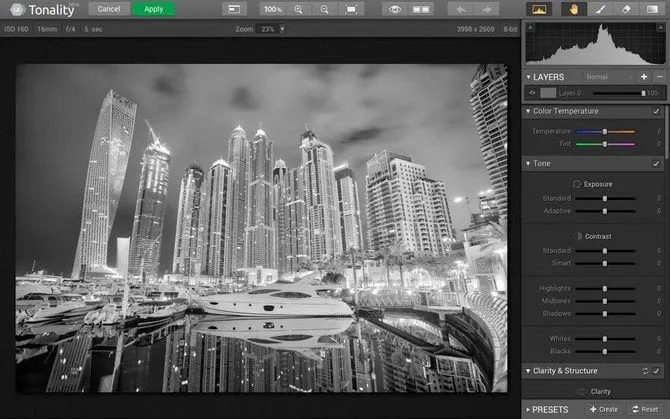Click the zoom in magnifier icon
The height and width of the screenshot is (419, 670).
pyautogui.click(x=298, y=9)
